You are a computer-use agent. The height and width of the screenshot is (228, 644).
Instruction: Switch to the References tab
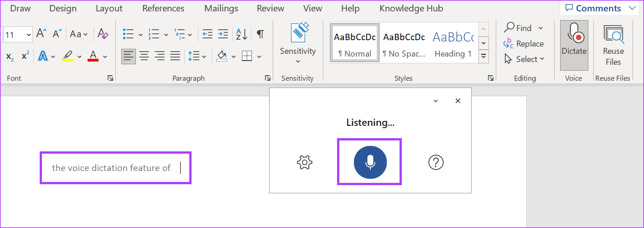[x=163, y=9]
